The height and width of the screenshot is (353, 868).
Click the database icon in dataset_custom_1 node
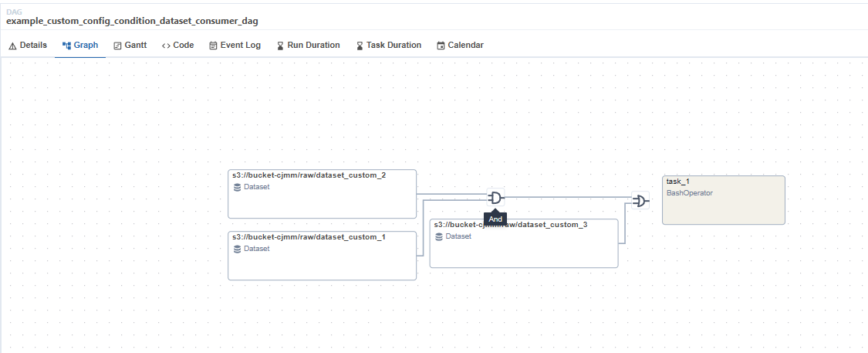coord(238,249)
